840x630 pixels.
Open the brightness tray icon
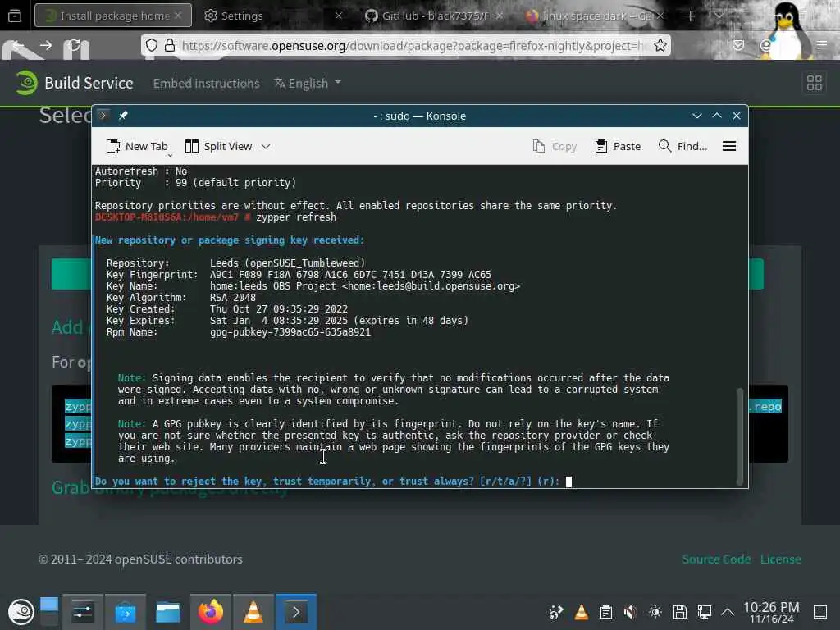(x=655, y=612)
